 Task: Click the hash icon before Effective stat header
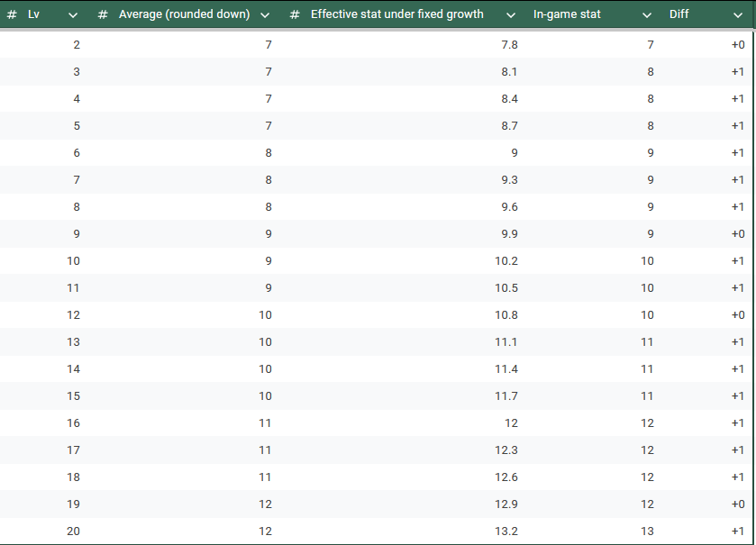pyautogui.click(x=295, y=14)
